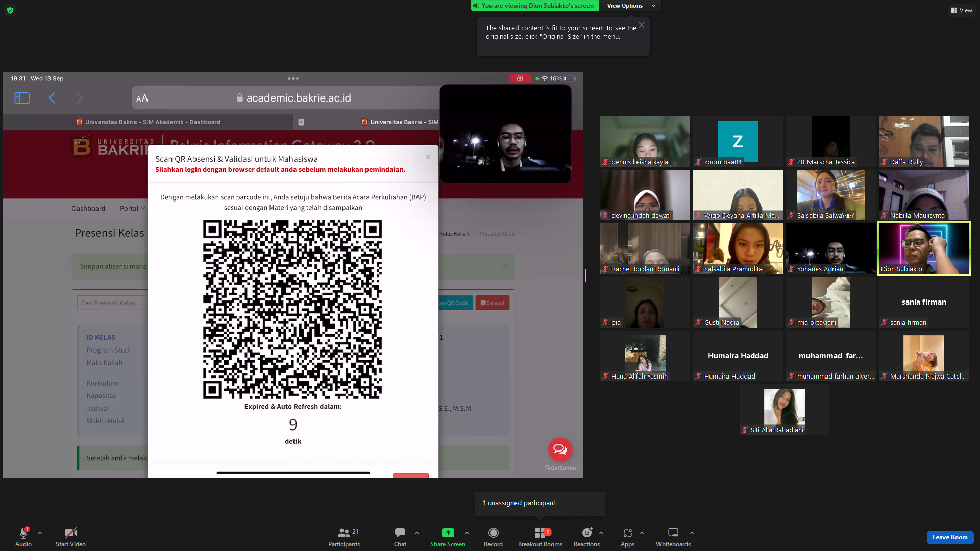Click the red GetButton chat bubble
Screen dimensions: 980x551
[x=560, y=449]
